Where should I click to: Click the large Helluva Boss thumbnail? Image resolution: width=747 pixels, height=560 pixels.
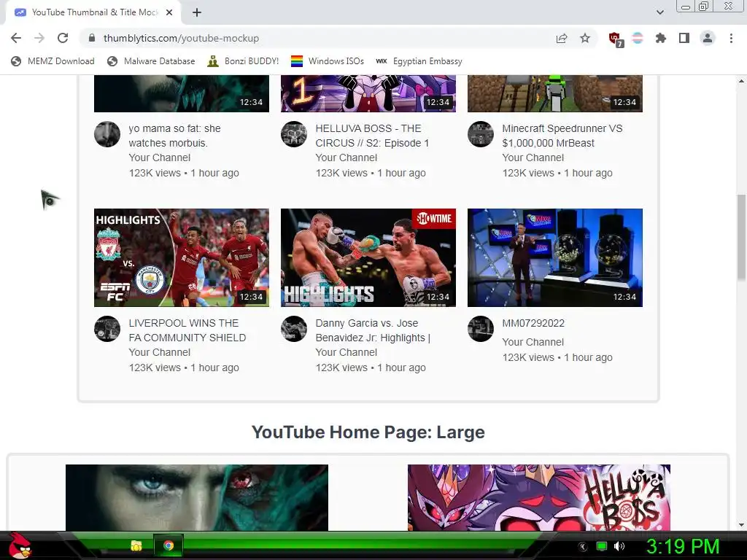coord(539,497)
